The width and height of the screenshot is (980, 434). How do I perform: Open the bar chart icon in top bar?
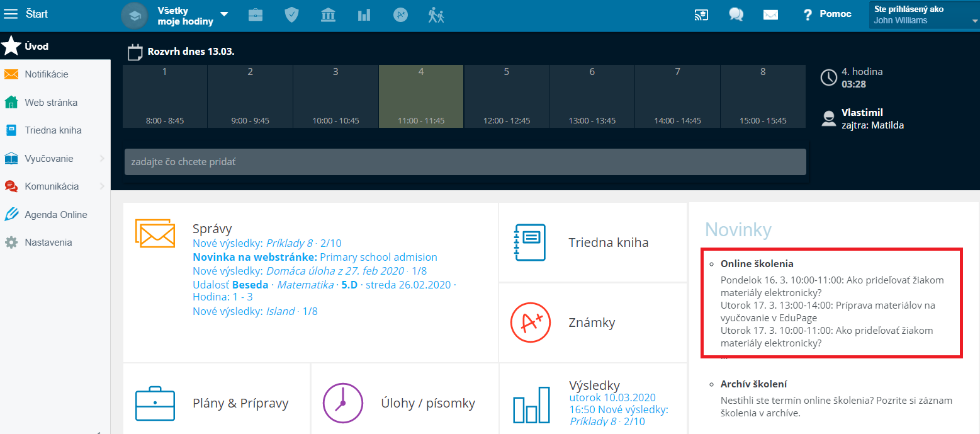pos(364,14)
